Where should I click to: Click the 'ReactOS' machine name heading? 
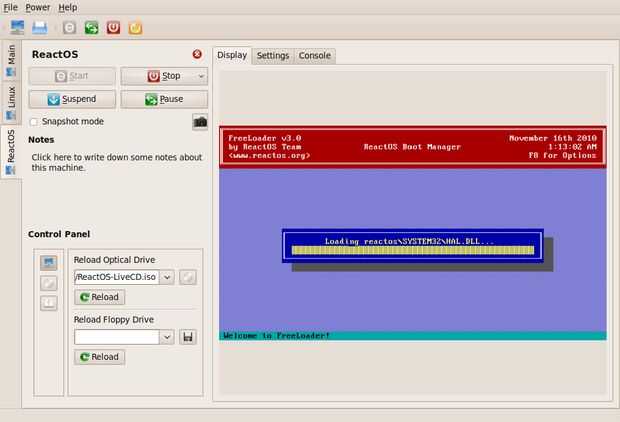pos(55,54)
